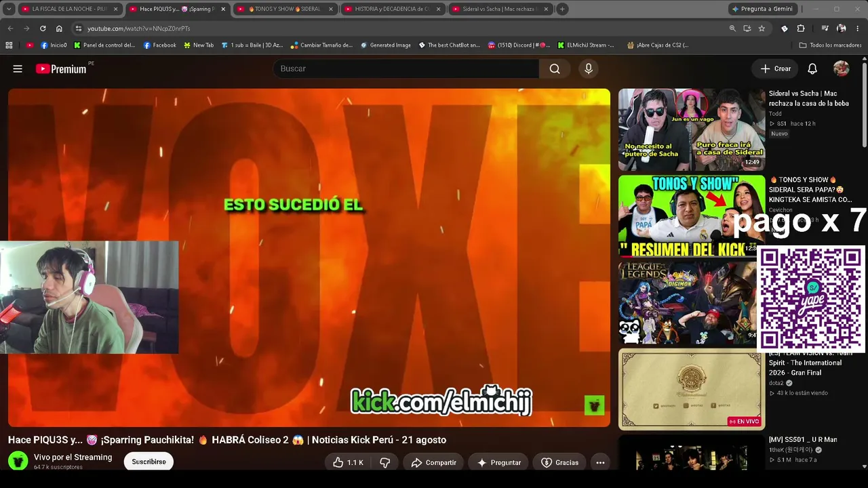868x488 pixels.
Task: Click Pregunta a Gemini button
Action: coord(762,9)
